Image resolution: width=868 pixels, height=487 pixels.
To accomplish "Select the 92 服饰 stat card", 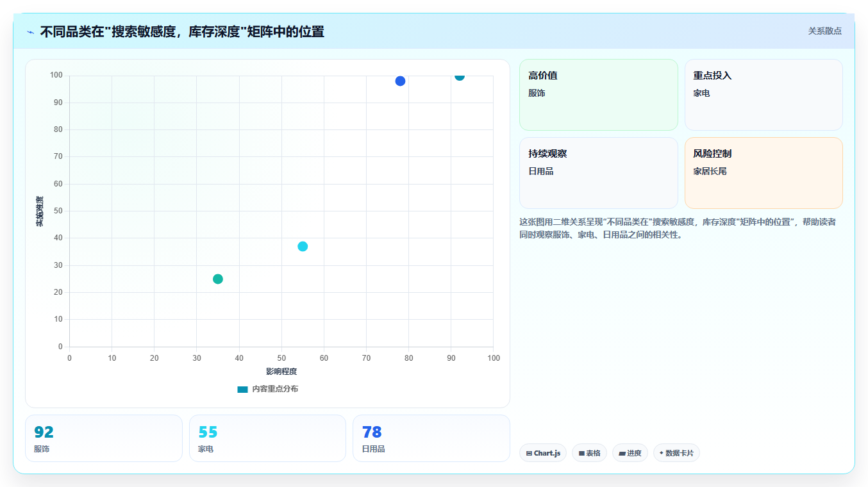I will pos(104,438).
